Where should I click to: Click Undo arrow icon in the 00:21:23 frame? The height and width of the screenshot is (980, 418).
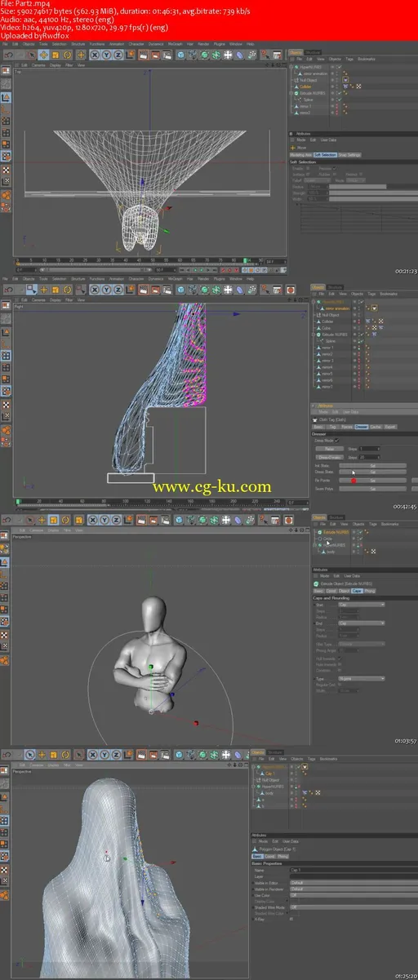point(7,55)
